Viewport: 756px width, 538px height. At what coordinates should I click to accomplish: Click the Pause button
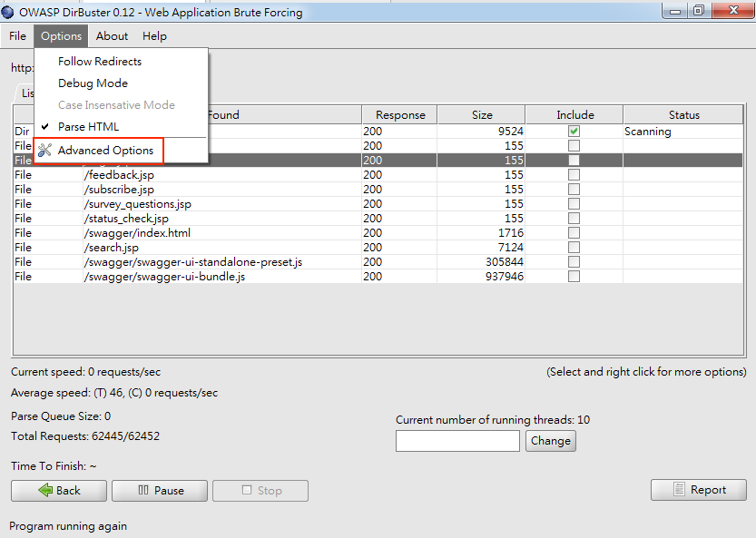click(160, 490)
